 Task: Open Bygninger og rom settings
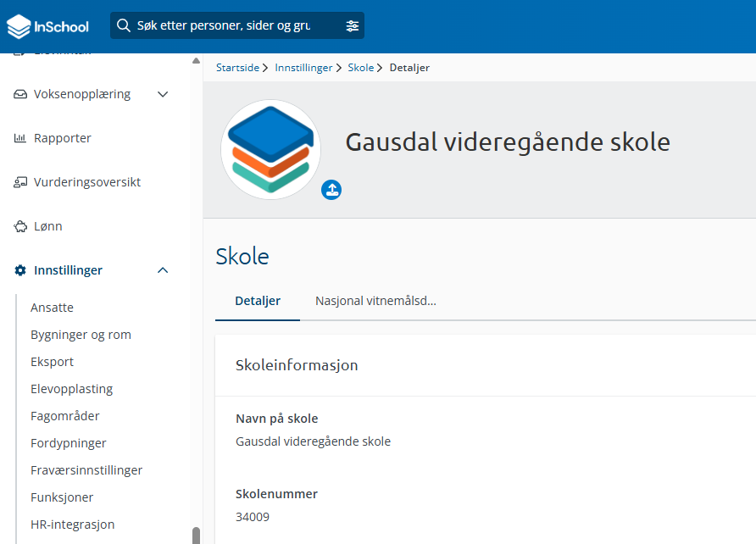81,335
